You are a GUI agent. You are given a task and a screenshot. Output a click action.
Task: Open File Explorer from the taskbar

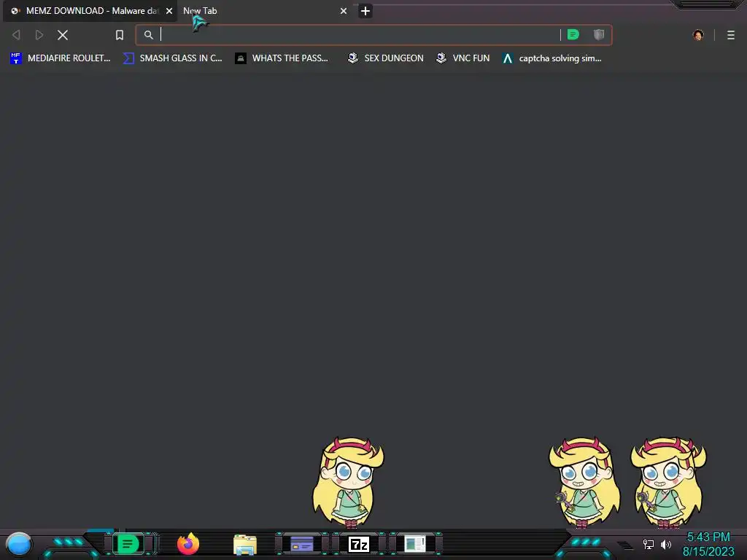pyautogui.click(x=245, y=544)
